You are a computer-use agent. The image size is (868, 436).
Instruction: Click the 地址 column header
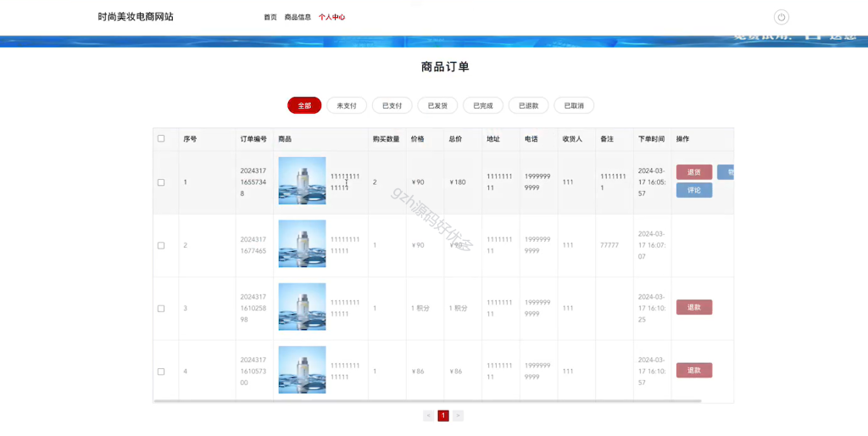coord(493,139)
